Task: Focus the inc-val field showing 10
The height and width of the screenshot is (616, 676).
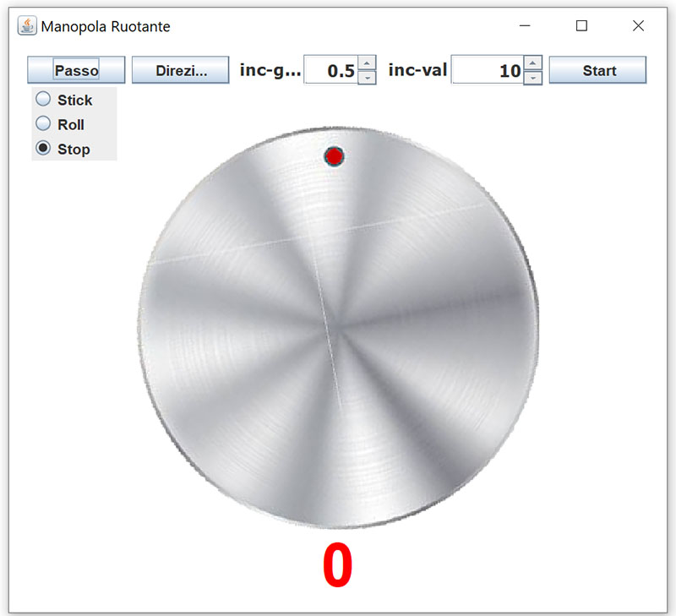Action: coord(488,70)
